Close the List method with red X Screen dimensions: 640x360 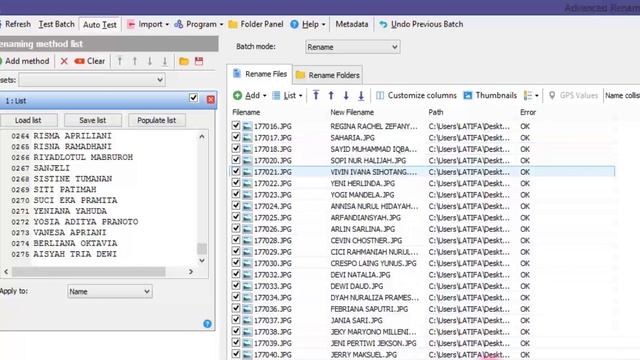coord(211,99)
